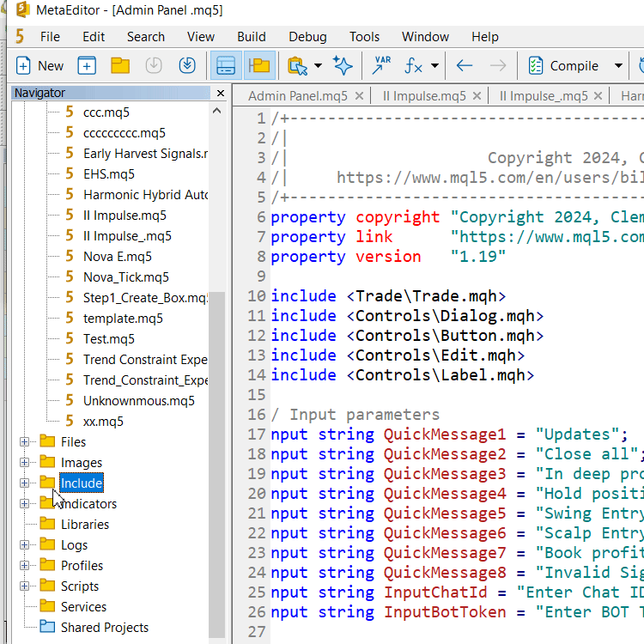Open the Debug menu
644x644 pixels.
click(x=307, y=37)
